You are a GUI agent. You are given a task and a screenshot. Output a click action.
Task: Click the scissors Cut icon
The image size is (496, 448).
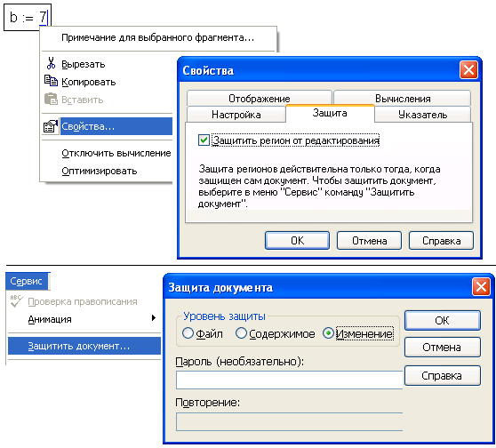pyautogui.click(x=51, y=63)
